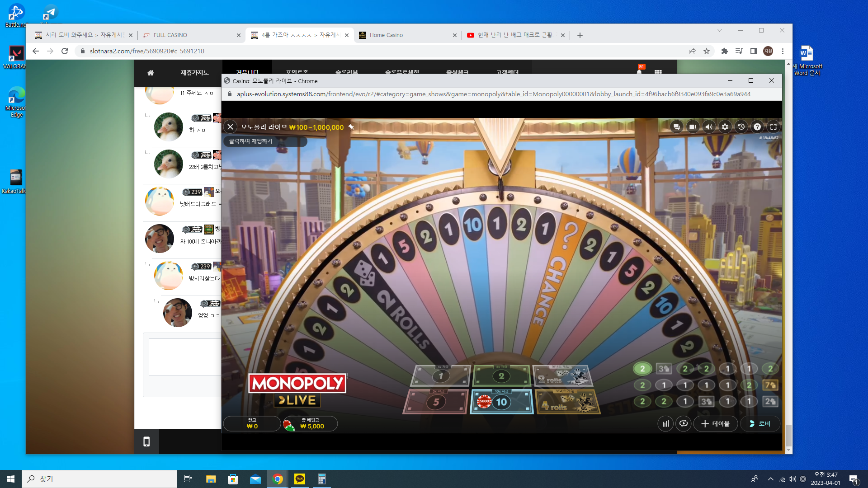Open the live chat panel icon
The image size is (868, 488).
(x=676, y=127)
